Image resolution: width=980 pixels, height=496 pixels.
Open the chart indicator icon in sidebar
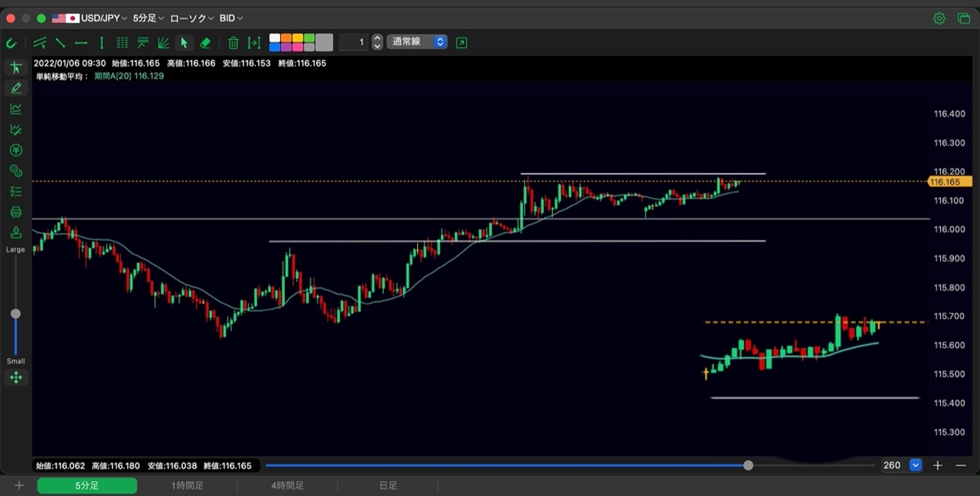click(x=16, y=109)
